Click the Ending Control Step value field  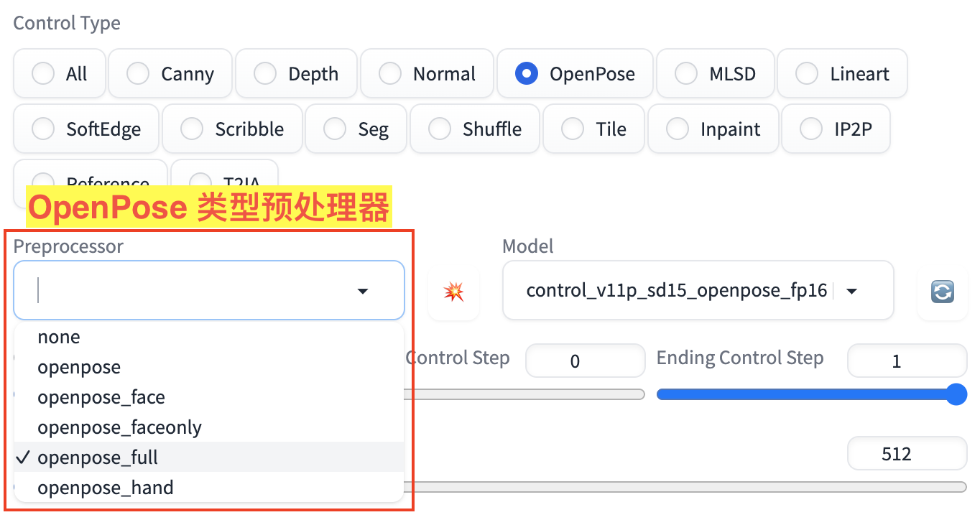[905, 361]
